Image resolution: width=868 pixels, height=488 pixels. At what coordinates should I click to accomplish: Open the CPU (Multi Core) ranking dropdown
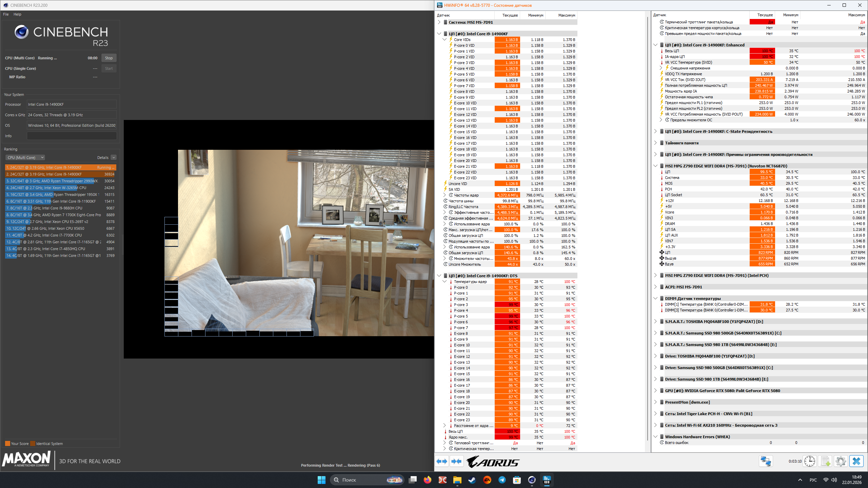click(25, 158)
